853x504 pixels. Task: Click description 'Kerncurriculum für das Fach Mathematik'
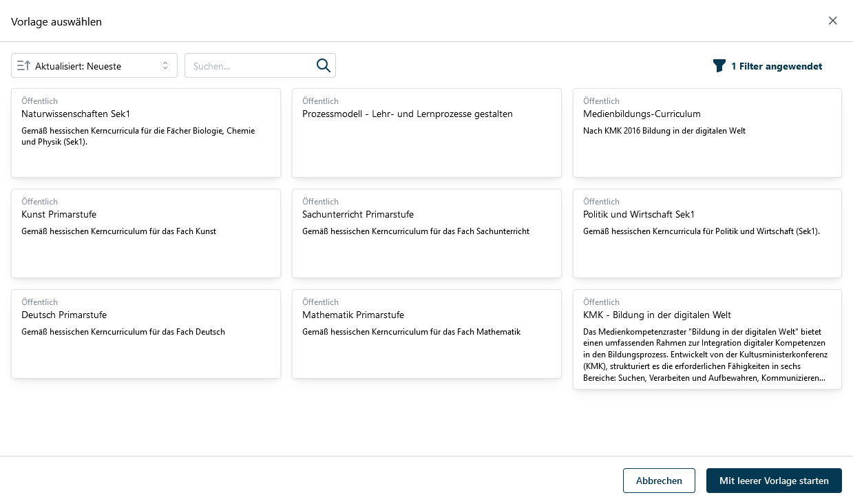click(412, 332)
